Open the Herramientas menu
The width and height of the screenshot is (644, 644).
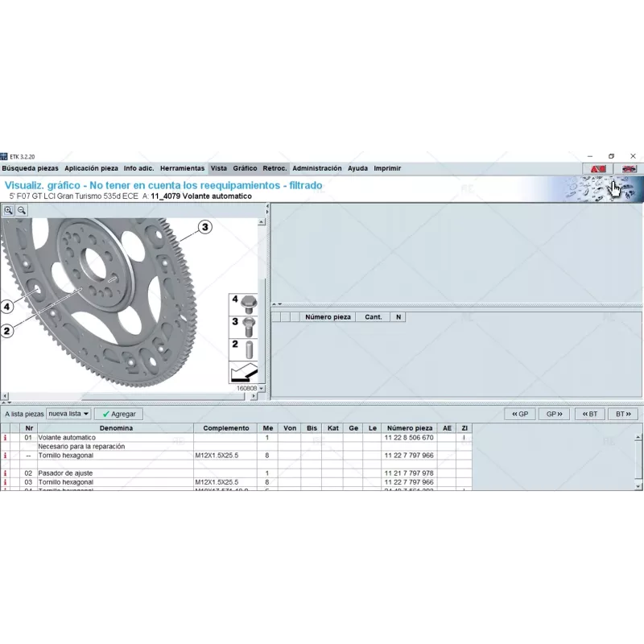[x=181, y=168]
